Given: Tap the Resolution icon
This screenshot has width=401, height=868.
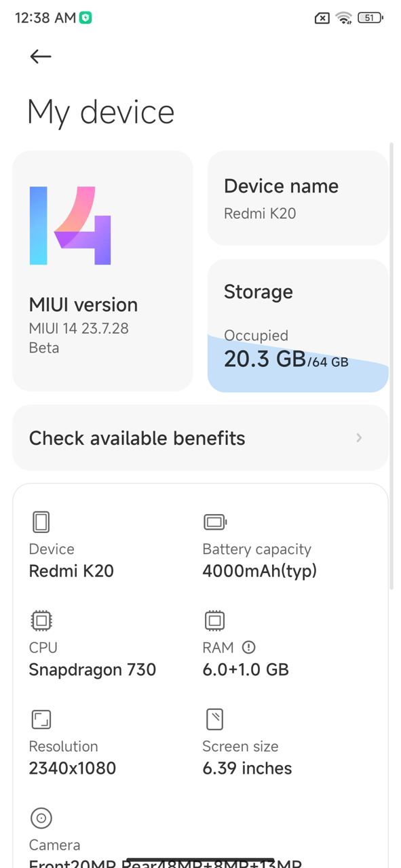Looking at the screenshot, I should pyautogui.click(x=41, y=719).
